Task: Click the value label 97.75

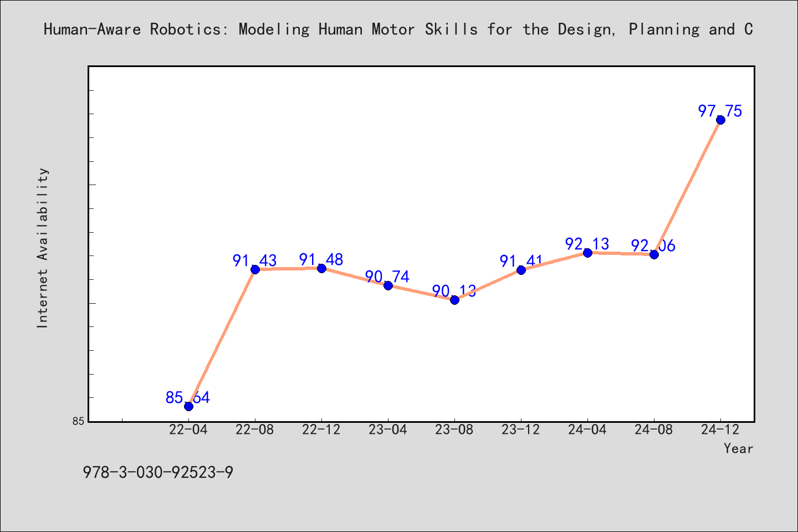Action: click(720, 111)
